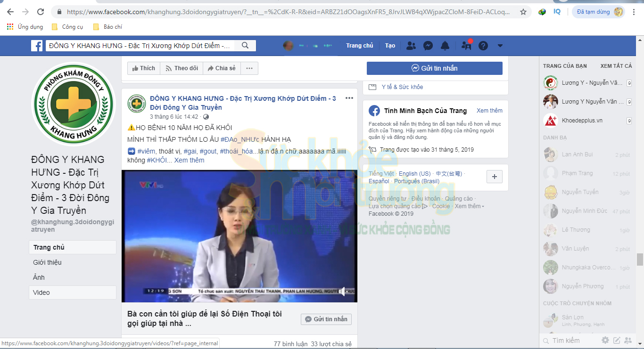Toggle Theo dõi (Follow) for the page
Image resolution: width=644 pixels, height=349 pixels.
click(182, 68)
